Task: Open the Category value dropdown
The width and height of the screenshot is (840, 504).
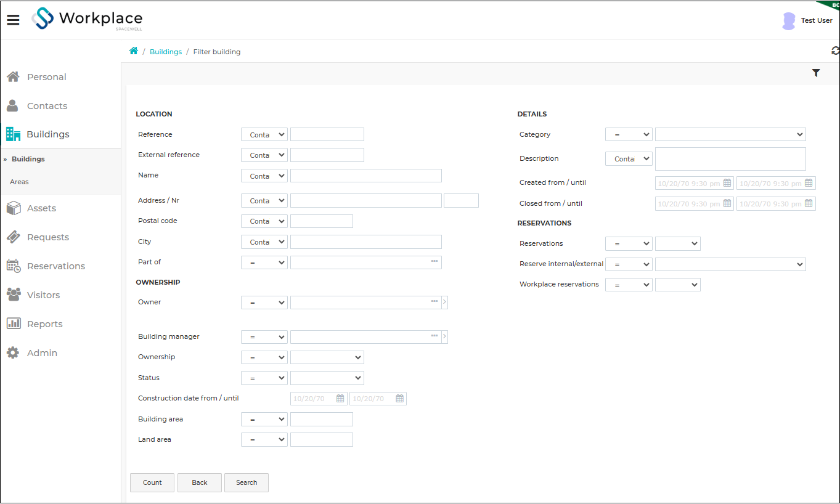Action: point(730,134)
